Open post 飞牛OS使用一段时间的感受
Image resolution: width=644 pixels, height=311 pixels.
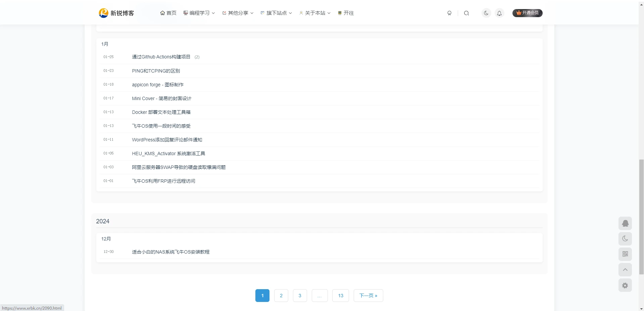[x=161, y=126]
